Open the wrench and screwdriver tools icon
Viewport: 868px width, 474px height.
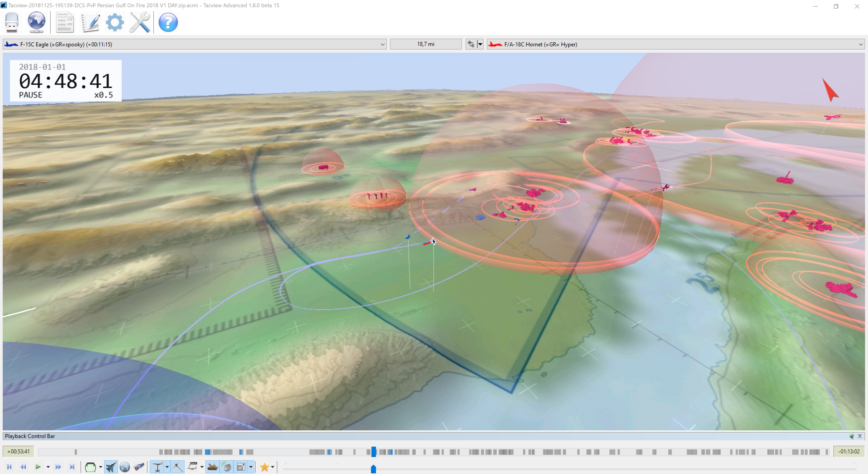pos(140,22)
